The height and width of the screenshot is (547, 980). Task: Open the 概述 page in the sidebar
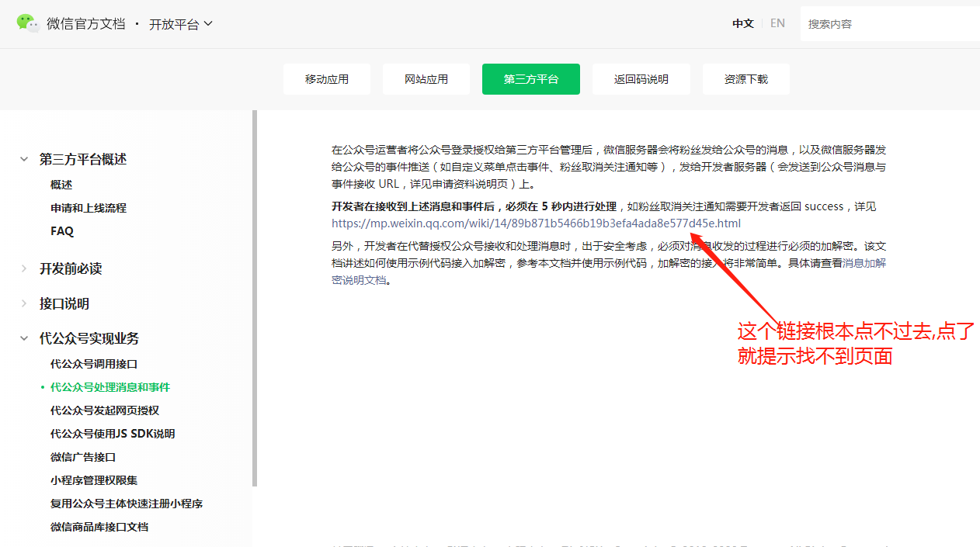(x=61, y=185)
